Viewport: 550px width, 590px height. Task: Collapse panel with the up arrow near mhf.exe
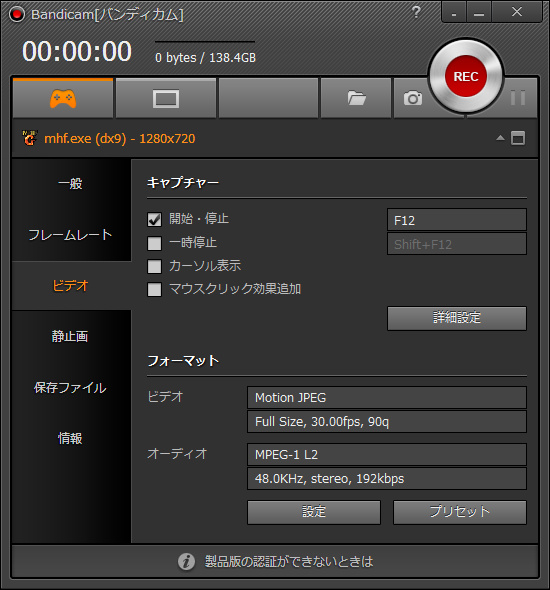[x=500, y=138]
